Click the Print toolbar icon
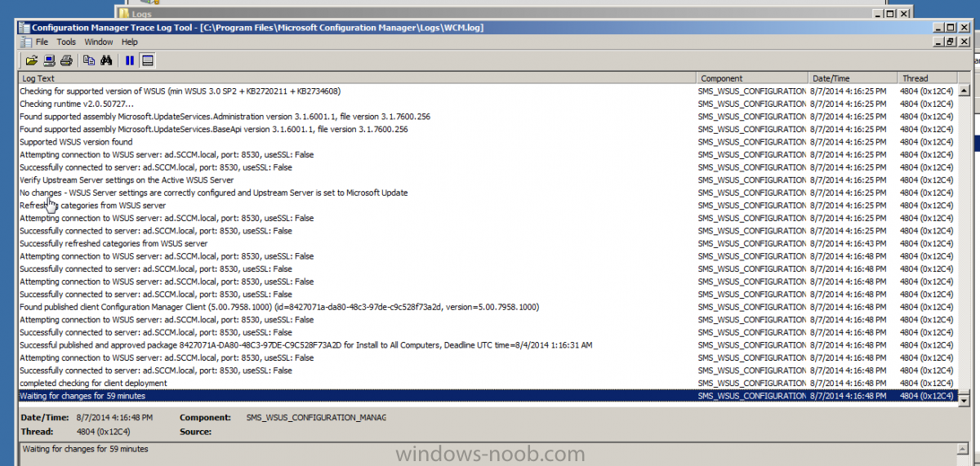 (67, 60)
